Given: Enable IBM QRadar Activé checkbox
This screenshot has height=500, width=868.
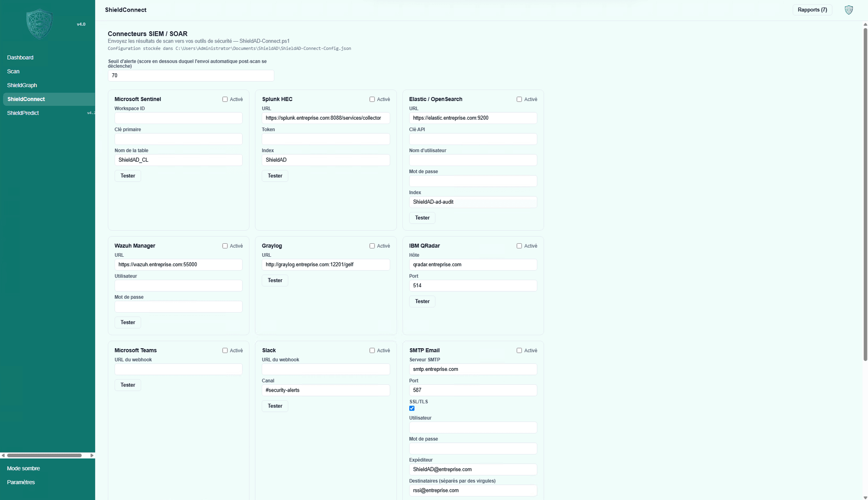Looking at the screenshot, I should coord(519,246).
